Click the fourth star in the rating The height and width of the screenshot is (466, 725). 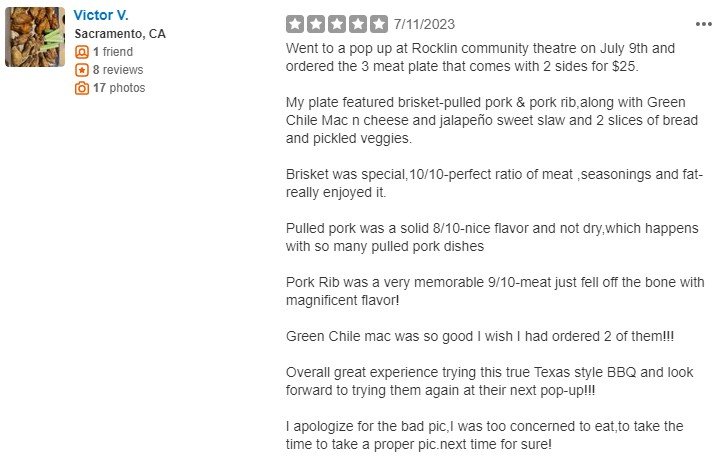pyautogui.click(x=358, y=24)
